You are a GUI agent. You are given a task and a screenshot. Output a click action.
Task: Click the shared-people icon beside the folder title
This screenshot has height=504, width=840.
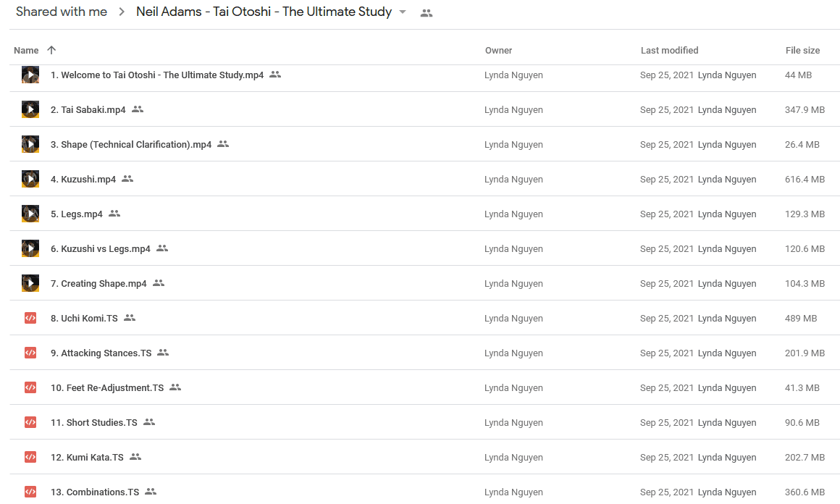click(x=427, y=13)
